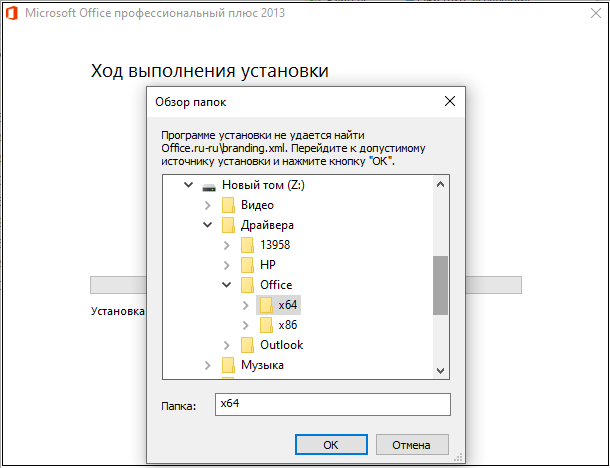
Task: Click the Видео folder icon
Action: [228, 205]
